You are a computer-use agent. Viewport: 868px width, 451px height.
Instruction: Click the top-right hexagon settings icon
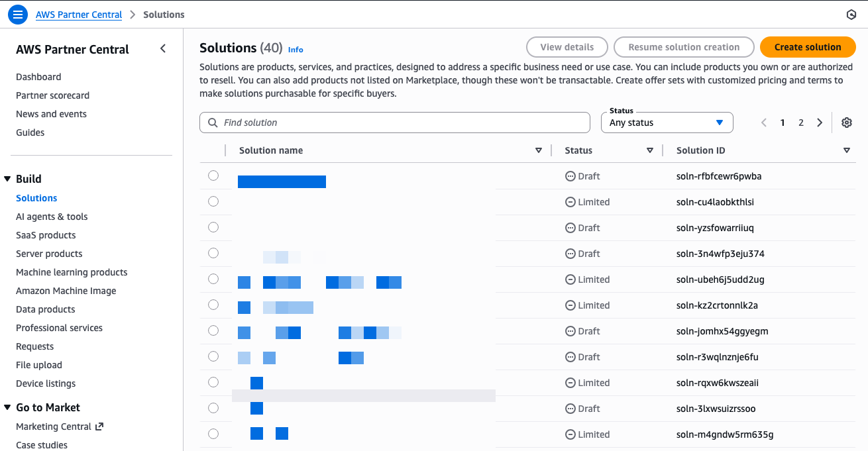851,15
